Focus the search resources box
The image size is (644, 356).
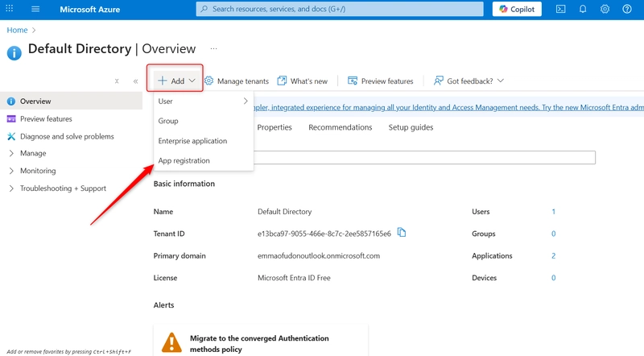340,9
